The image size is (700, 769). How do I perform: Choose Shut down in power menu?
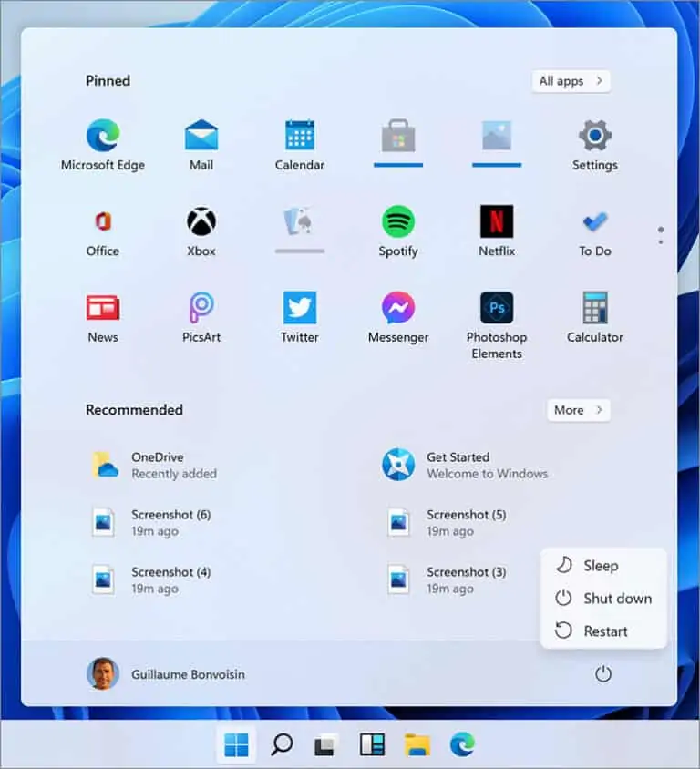coord(603,599)
